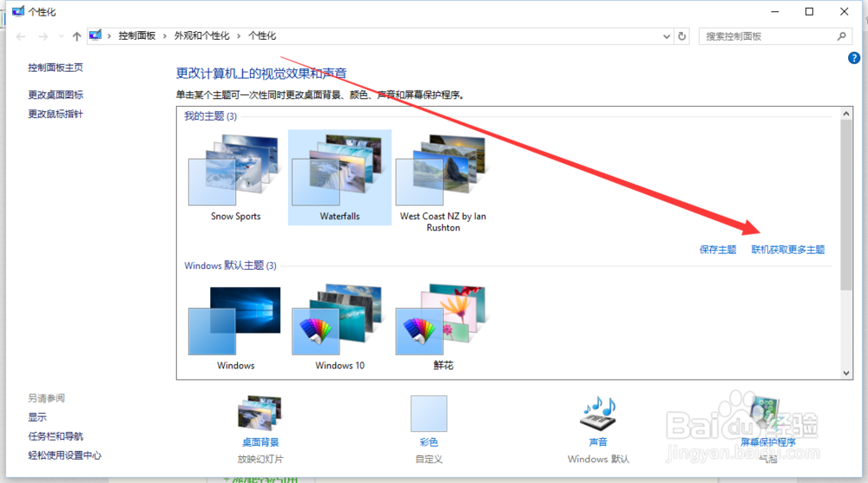Open recent locations dropdown arrow
This screenshot has width=868, height=483.
[x=61, y=36]
